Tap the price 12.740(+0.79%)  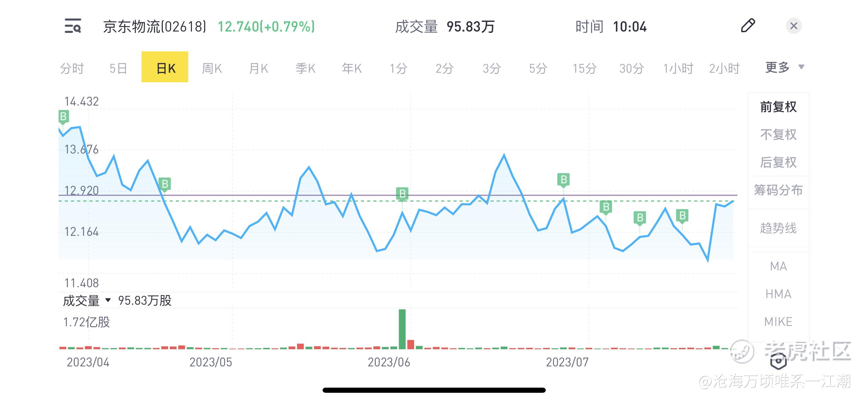266,26
